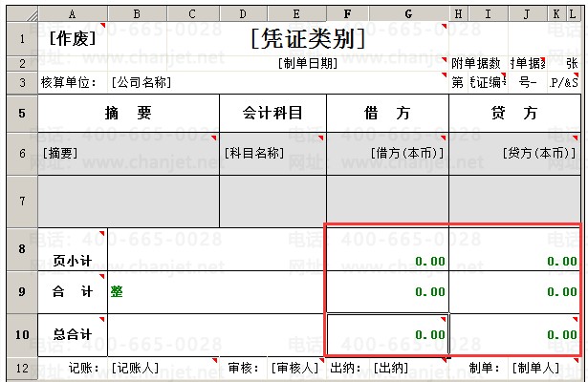Select column J header

[x=528, y=14]
